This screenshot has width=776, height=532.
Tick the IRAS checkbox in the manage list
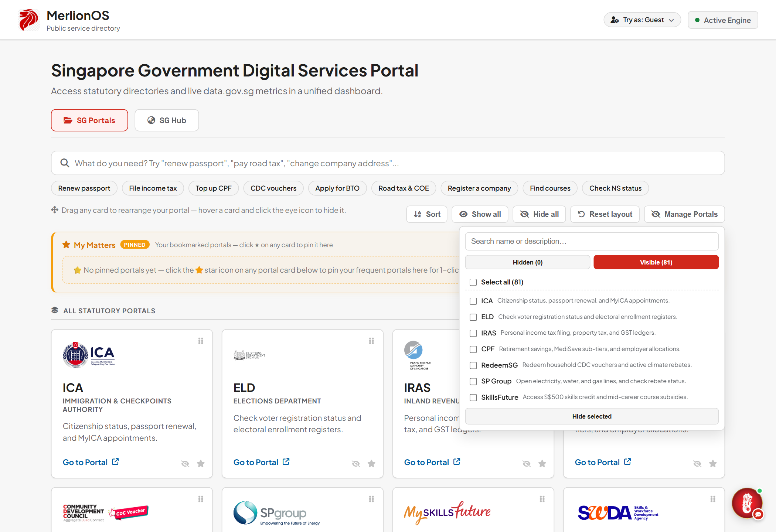473,333
